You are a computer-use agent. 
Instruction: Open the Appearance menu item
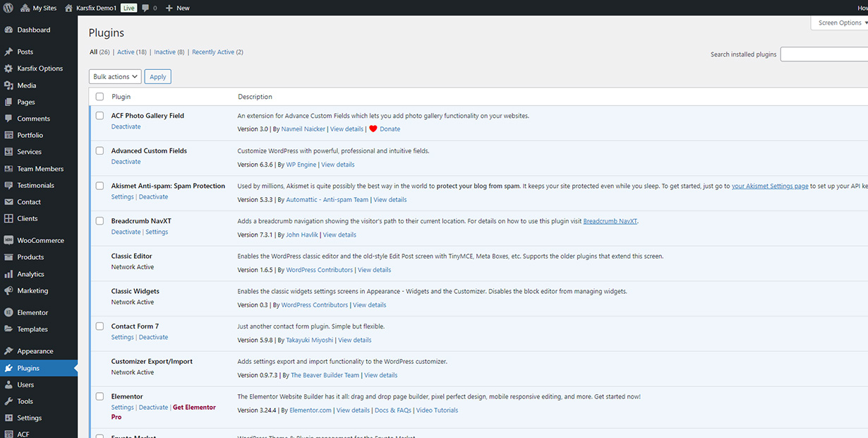point(35,351)
